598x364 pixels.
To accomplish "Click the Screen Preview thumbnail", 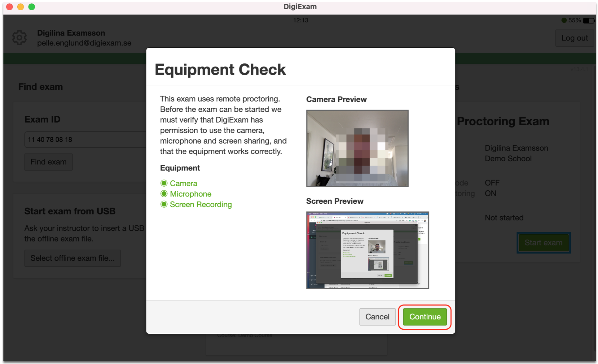I will pos(367,250).
